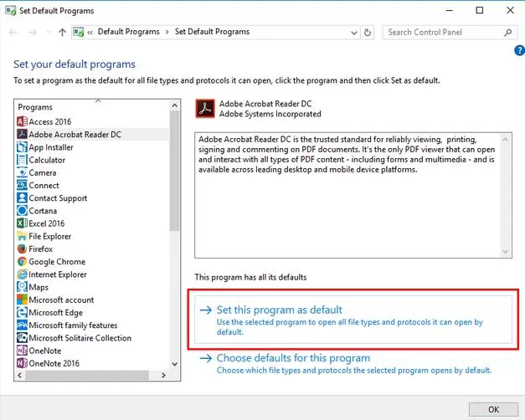Close the Set Default Programs window

[x=510, y=10]
